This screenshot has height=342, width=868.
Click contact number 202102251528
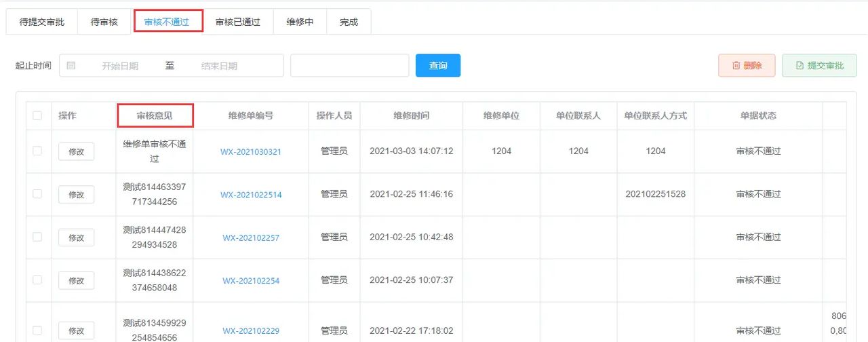tap(656, 194)
